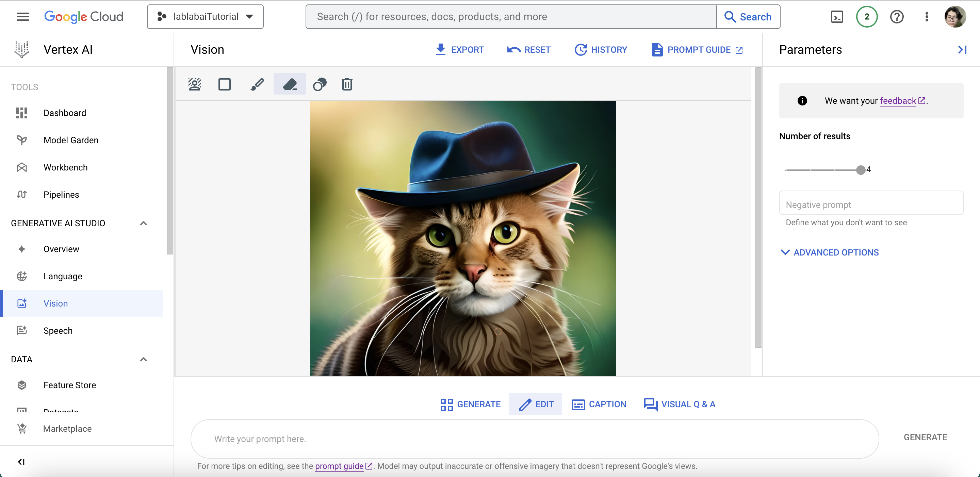Switch to the Visual Q & A tab
The height and width of the screenshot is (477, 980).
[680, 404]
